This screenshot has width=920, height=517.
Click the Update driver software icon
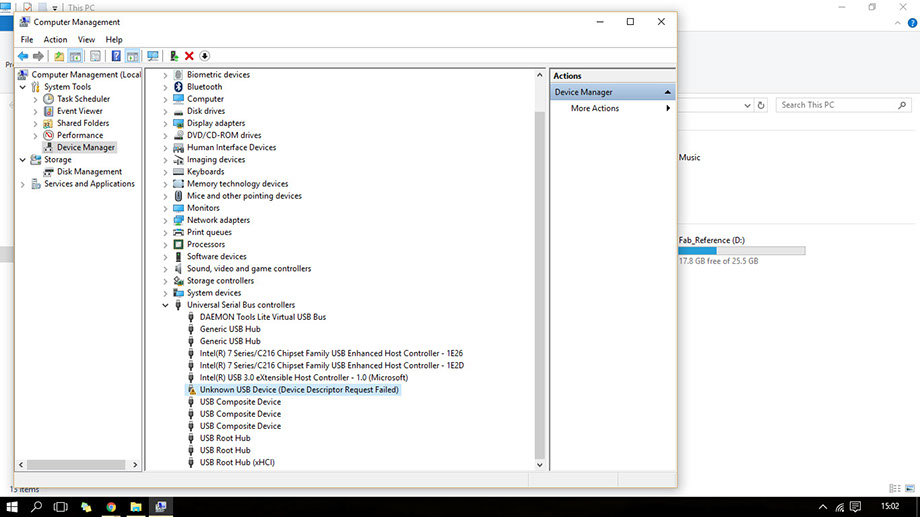click(174, 56)
